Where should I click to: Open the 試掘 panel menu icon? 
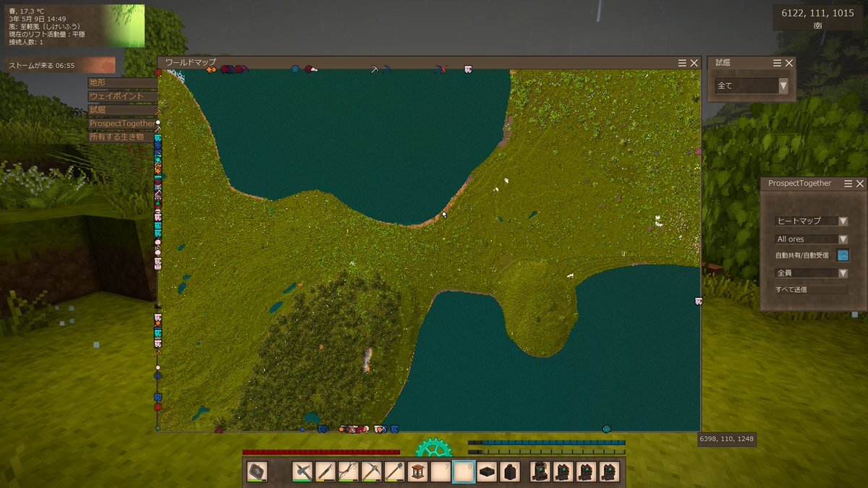click(x=778, y=63)
